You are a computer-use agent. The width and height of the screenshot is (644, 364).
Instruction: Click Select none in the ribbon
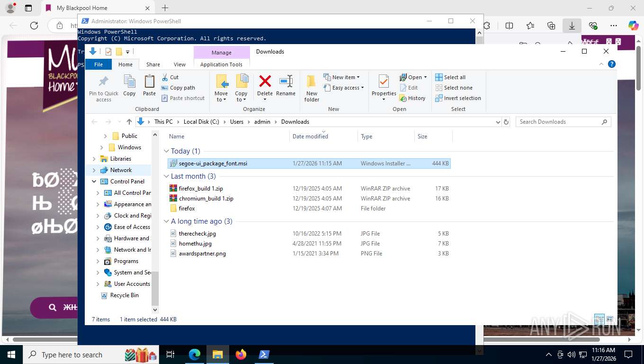pos(453,88)
